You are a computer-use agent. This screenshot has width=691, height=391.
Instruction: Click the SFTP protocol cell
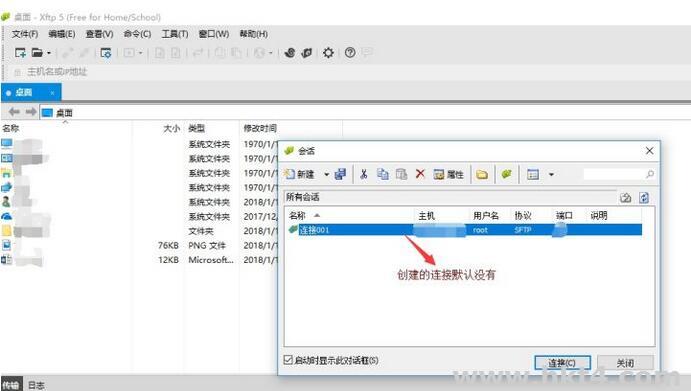[x=523, y=230]
